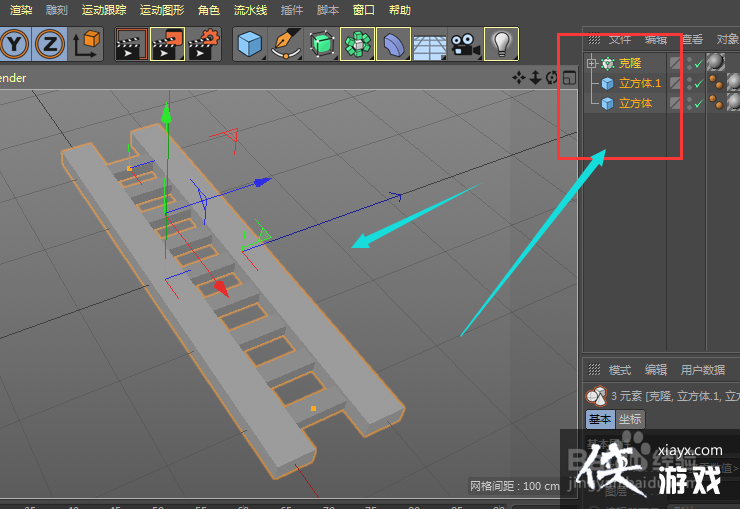Viewport: 740px width, 509px height.
Task: Open the green array modeling icon
Action: (x=358, y=44)
